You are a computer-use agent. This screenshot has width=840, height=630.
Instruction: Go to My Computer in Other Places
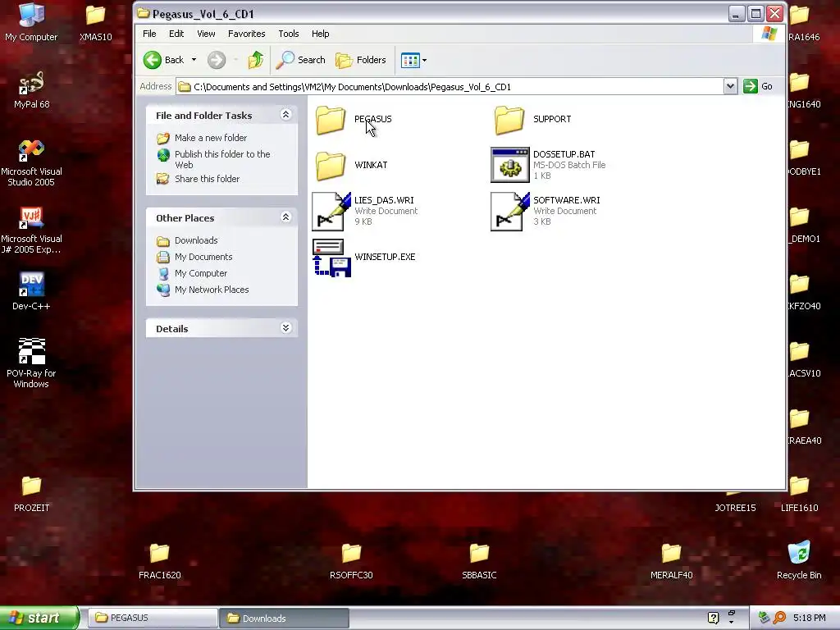(x=201, y=273)
